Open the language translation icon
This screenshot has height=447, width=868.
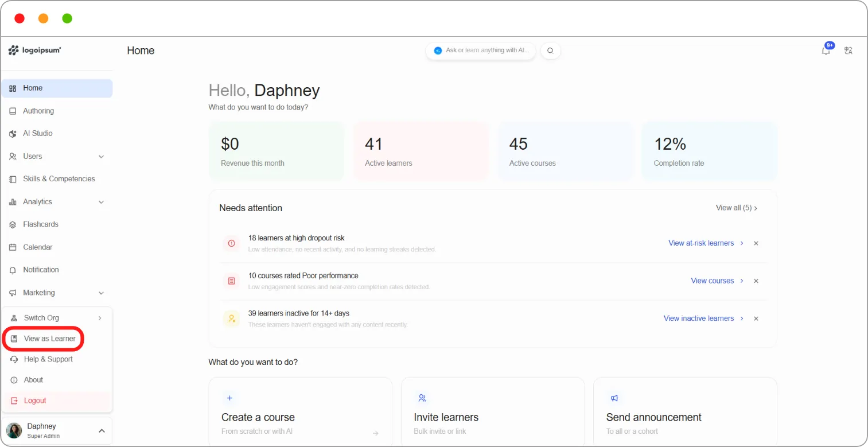click(848, 50)
